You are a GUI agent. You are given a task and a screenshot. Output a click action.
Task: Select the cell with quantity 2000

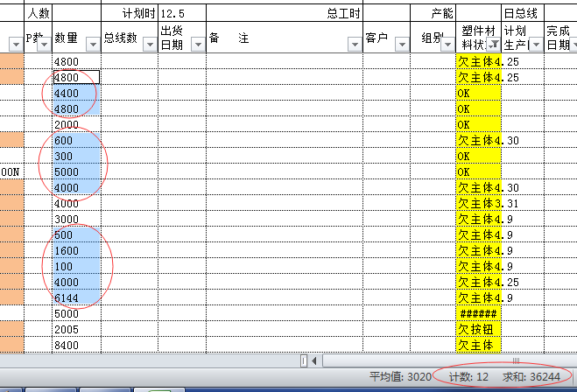pyautogui.click(x=76, y=124)
